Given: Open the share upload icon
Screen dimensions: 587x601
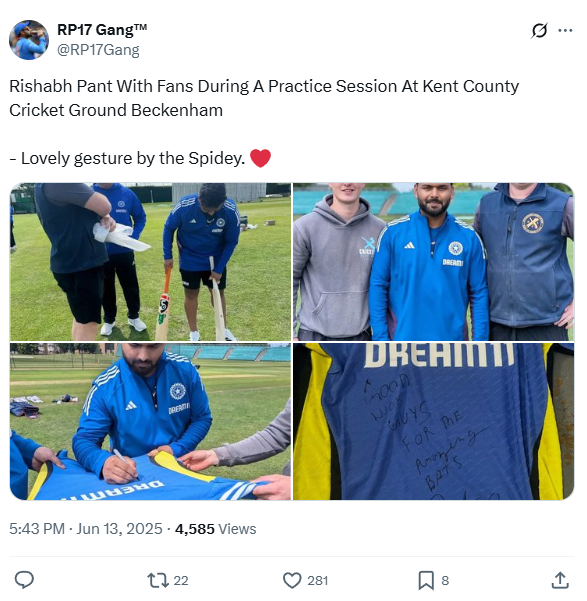Looking at the screenshot, I should (560, 580).
